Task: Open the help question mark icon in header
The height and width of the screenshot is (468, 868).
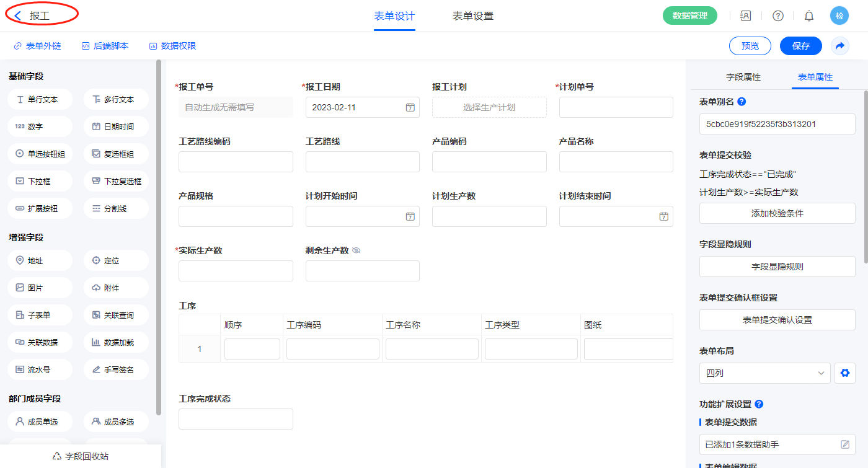Action: click(777, 15)
